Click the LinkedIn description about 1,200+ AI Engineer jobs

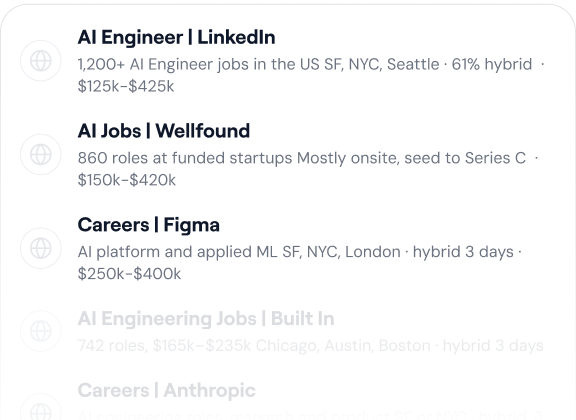click(311, 75)
